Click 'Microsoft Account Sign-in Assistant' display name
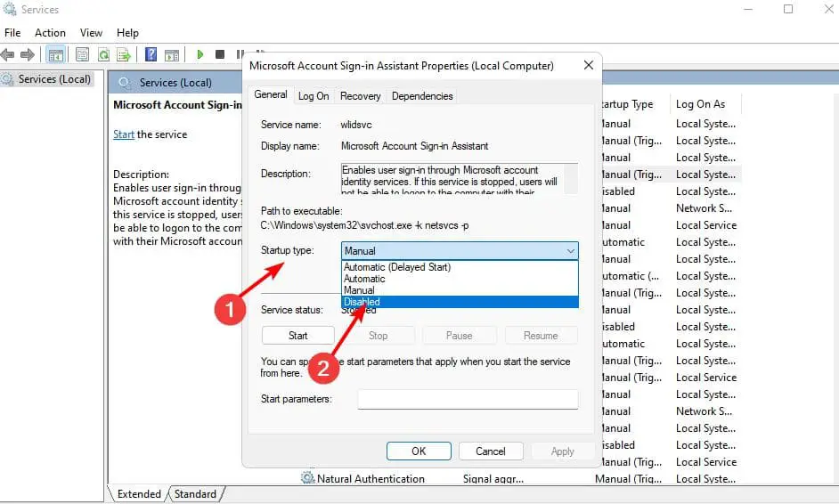 [x=415, y=146]
